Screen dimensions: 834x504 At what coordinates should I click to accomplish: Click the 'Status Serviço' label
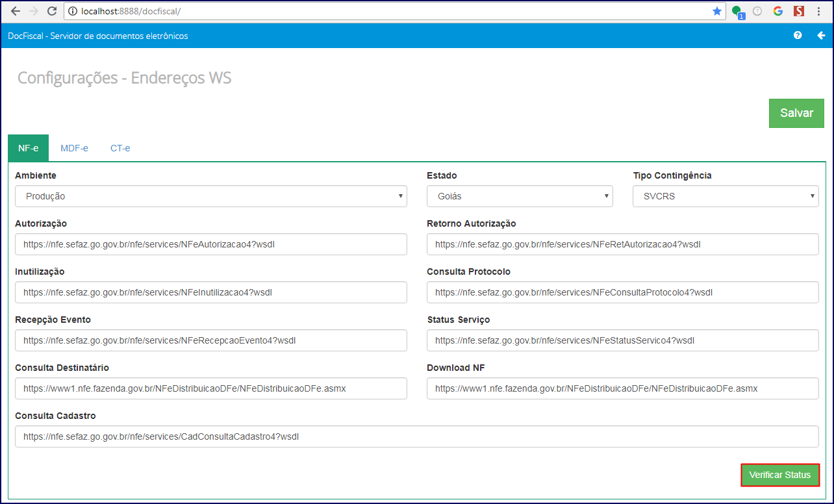(459, 320)
